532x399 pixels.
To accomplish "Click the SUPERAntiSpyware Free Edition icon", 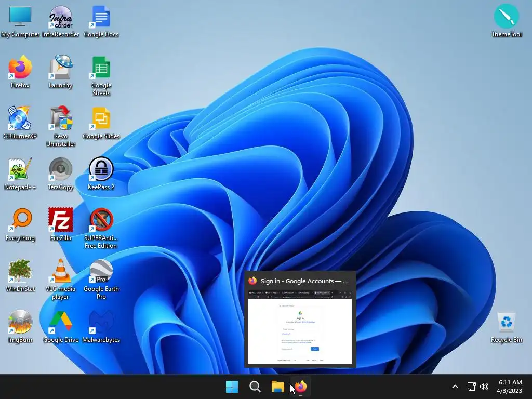I will (101, 229).
